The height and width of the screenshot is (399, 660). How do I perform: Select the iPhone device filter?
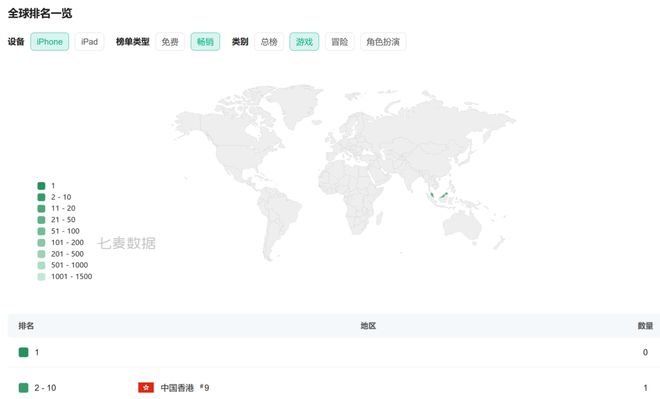(49, 42)
